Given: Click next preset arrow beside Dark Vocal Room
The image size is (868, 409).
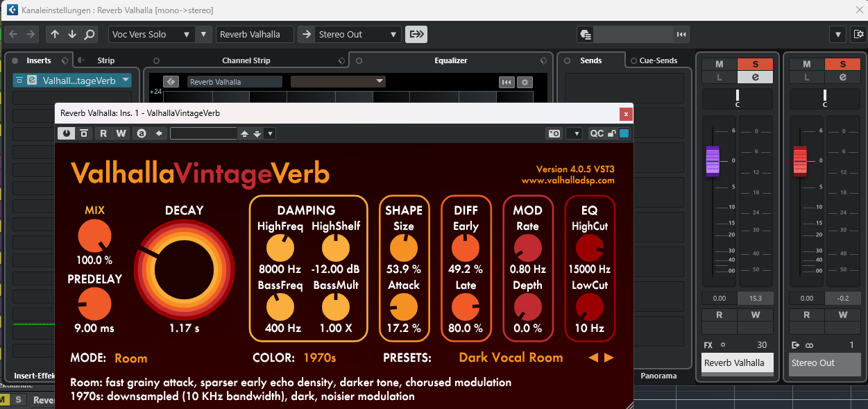Looking at the screenshot, I should 609,358.
